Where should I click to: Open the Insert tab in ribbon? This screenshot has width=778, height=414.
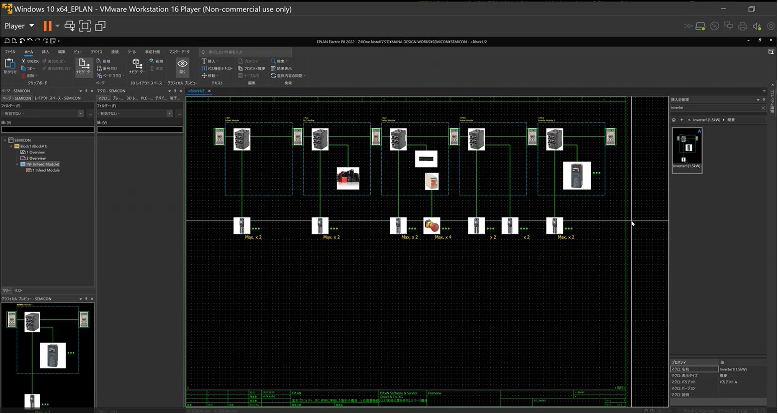pyautogui.click(x=44, y=50)
